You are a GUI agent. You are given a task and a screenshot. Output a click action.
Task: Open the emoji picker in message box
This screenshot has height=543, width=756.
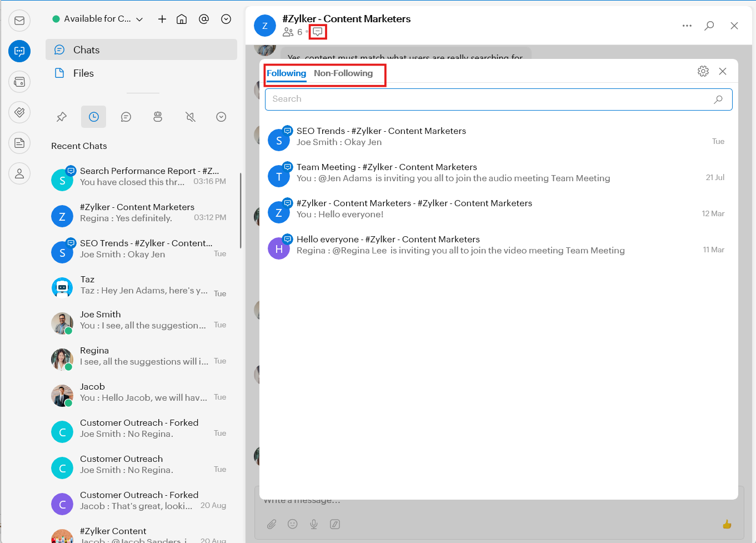[293, 524]
